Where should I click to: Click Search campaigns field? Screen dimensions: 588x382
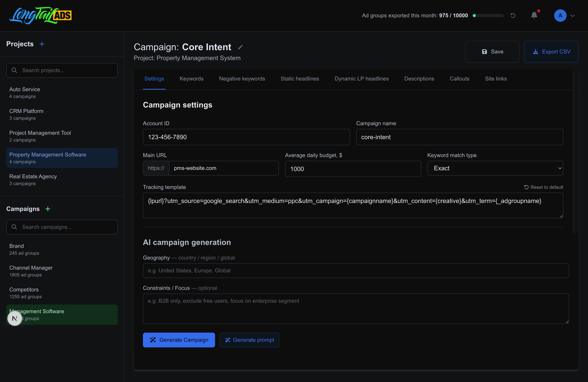point(62,227)
